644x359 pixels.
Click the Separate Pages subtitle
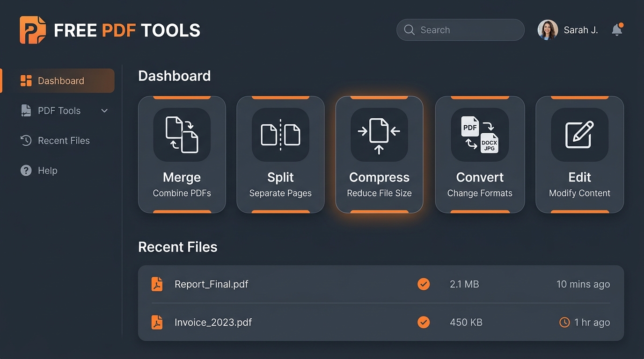point(280,194)
